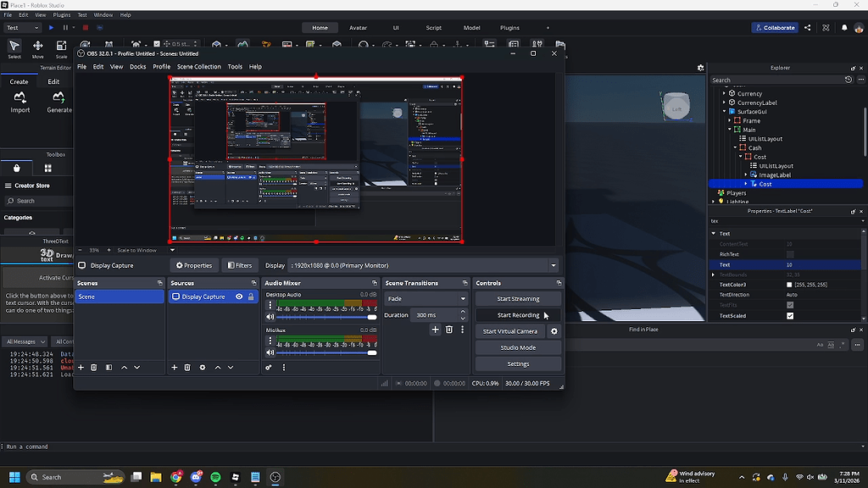Uncheck the TextScaled property checkbox
Image resolution: width=868 pixels, height=488 pixels.
coord(790,316)
